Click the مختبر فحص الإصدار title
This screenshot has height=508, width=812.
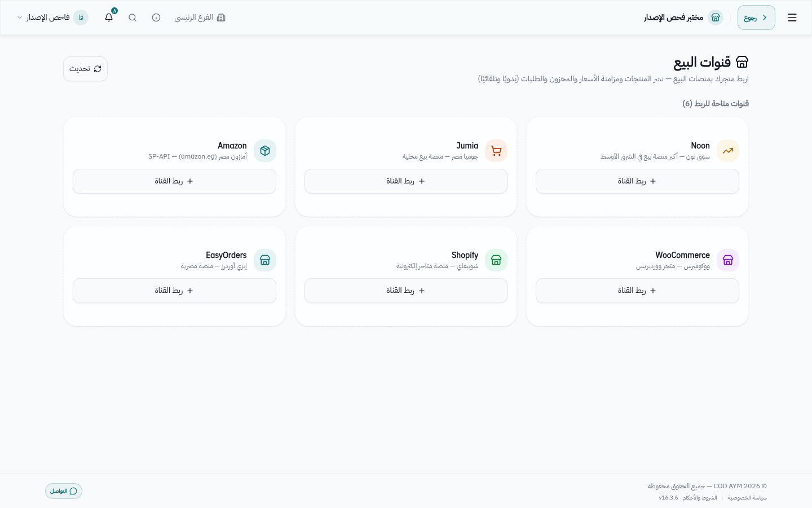(673, 17)
